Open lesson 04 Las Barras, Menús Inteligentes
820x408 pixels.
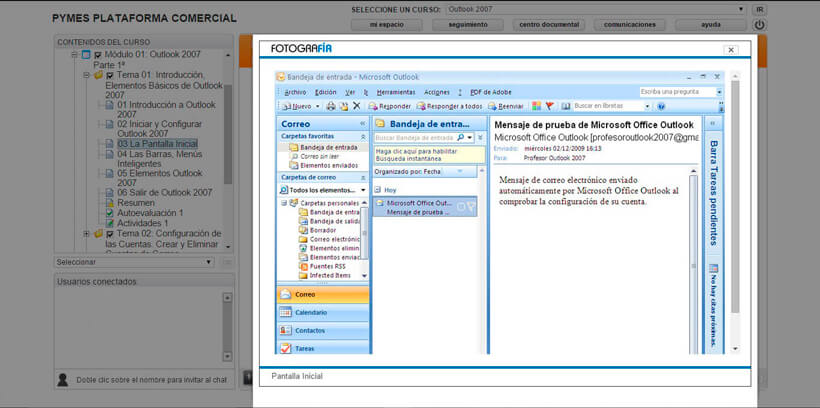160,159
